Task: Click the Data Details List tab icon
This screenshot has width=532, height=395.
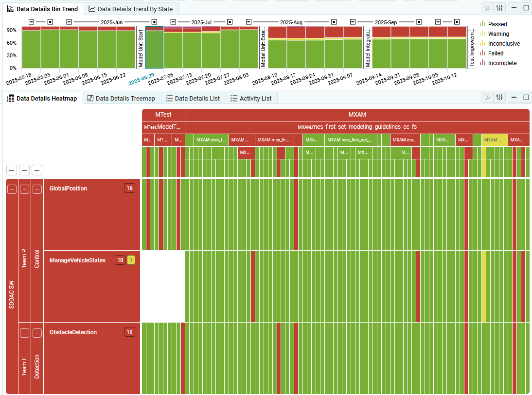Action: click(169, 98)
